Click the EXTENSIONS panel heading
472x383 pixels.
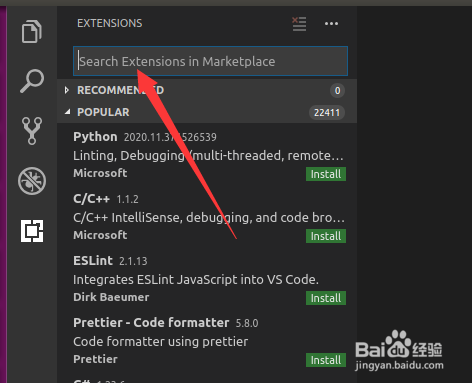click(110, 23)
